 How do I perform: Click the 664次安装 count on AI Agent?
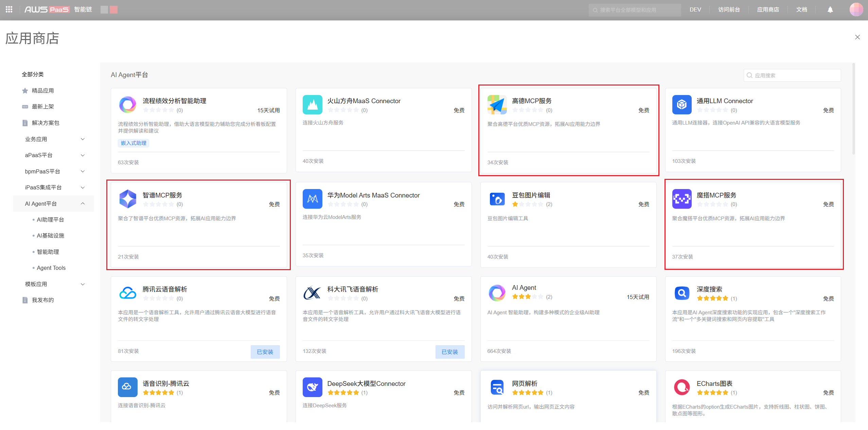tap(499, 351)
